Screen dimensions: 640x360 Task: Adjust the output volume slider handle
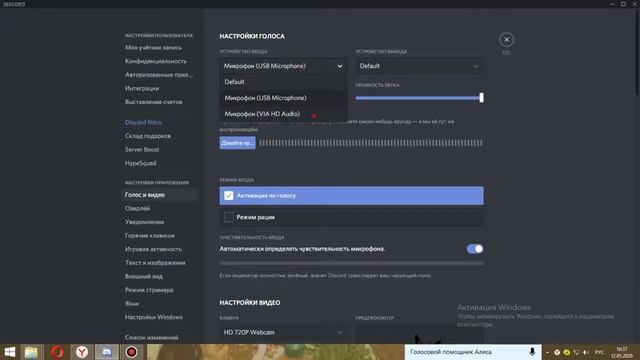point(482,98)
